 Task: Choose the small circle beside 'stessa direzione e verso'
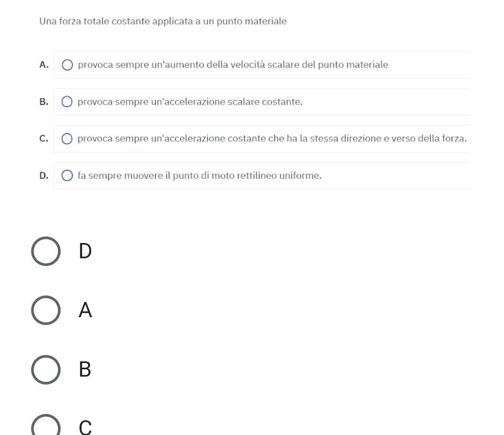pyautogui.click(x=67, y=139)
